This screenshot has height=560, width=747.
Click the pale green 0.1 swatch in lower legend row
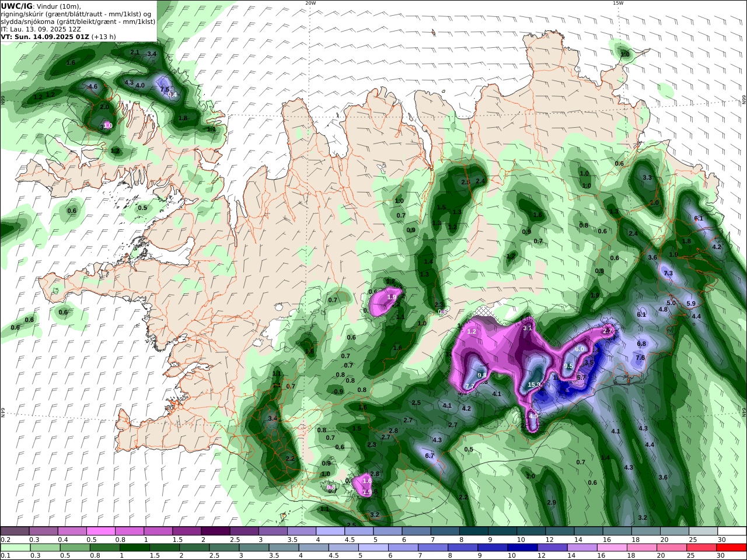(15, 548)
